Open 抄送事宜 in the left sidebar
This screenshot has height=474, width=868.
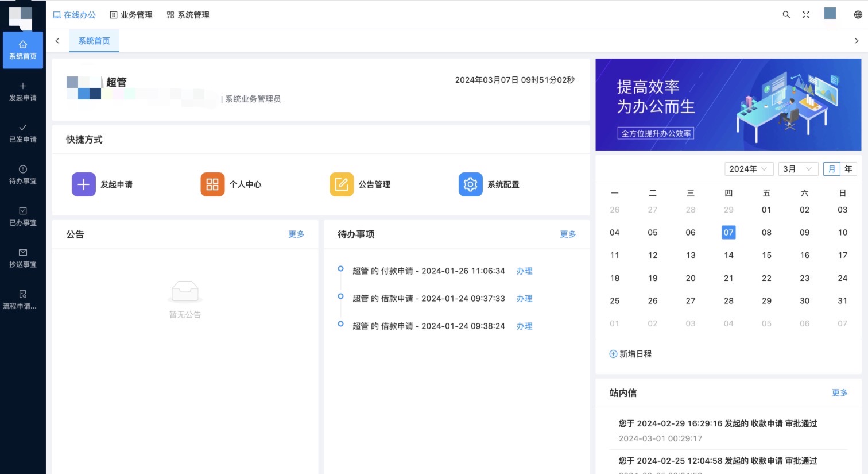click(23, 259)
